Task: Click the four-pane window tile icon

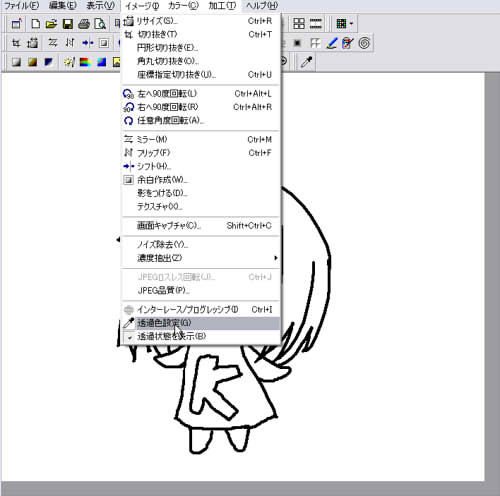Action: pos(315,43)
